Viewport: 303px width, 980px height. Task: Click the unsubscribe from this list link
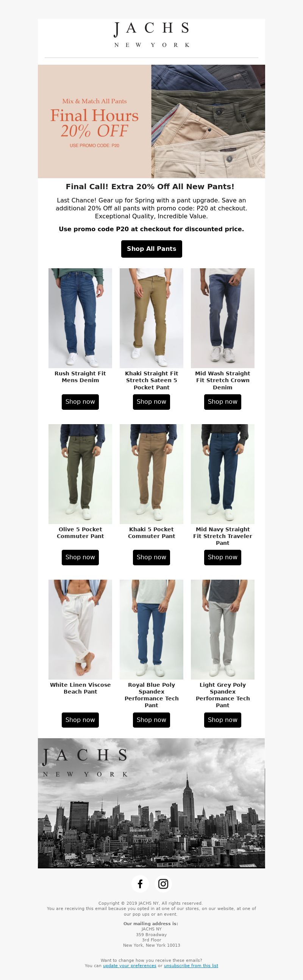click(191, 966)
